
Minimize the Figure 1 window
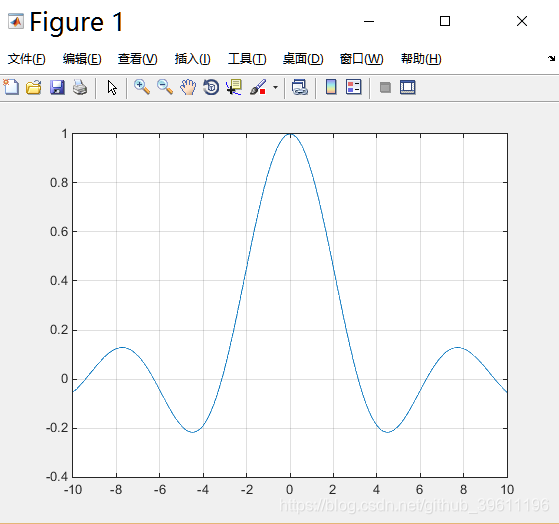click(x=369, y=21)
